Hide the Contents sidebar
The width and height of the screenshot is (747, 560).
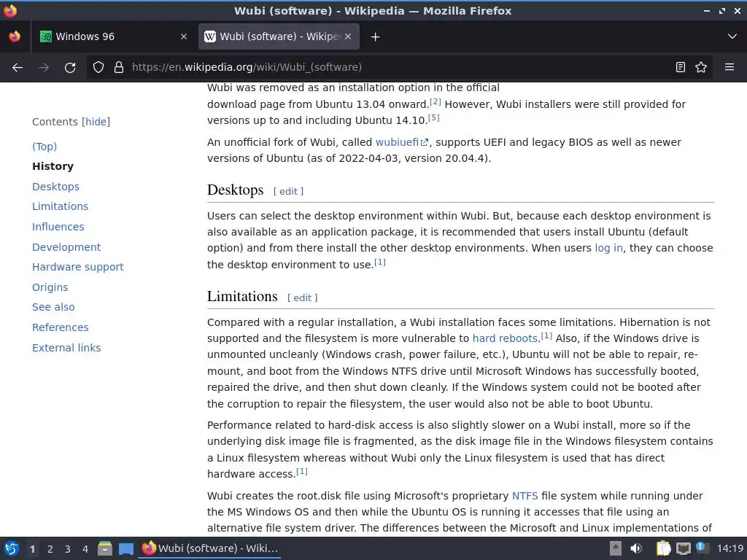96,122
